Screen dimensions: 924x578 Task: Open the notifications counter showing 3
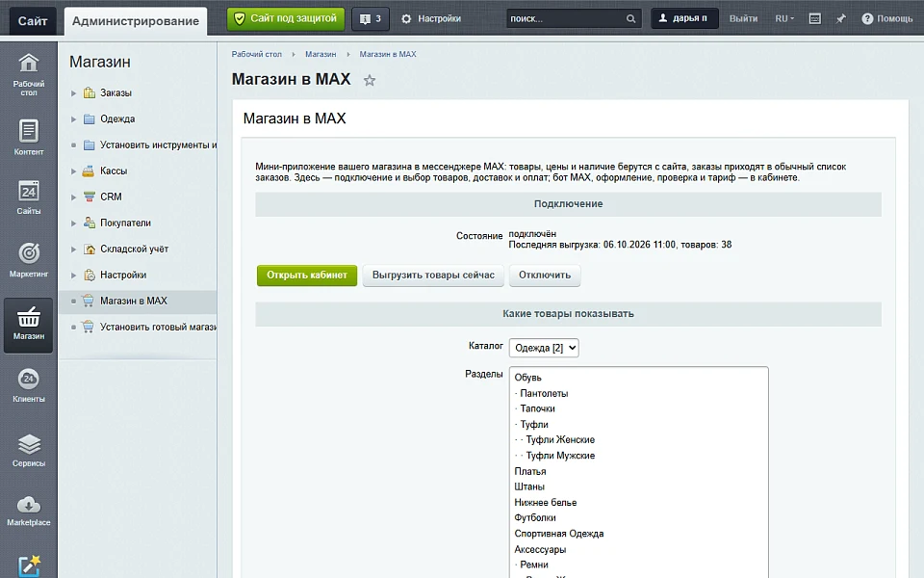(x=371, y=19)
